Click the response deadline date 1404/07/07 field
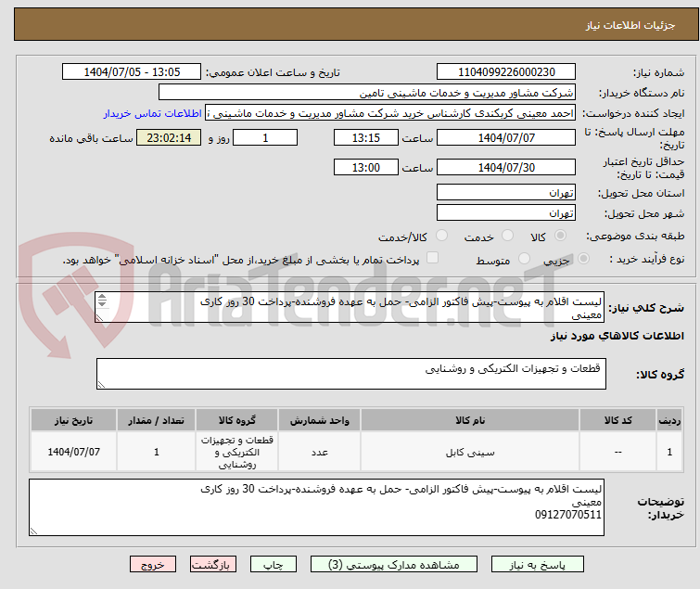The height and width of the screenshot is (589, 700). coord(506,137)
